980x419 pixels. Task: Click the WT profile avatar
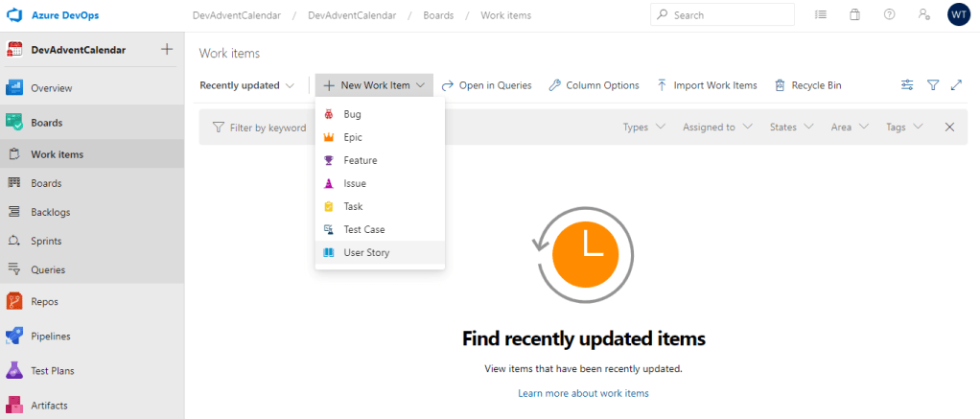coord(958,15)
